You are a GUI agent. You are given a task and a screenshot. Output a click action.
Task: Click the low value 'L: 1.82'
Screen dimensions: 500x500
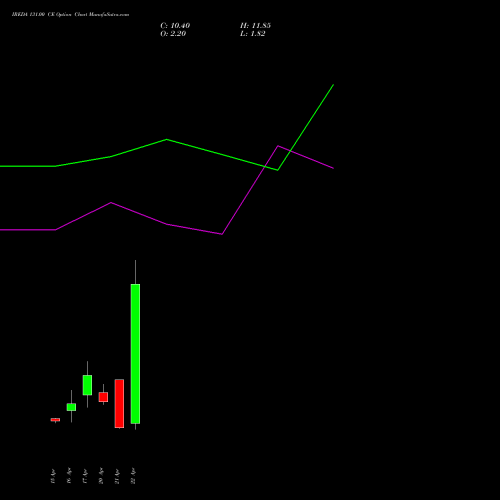coord(253,34)
